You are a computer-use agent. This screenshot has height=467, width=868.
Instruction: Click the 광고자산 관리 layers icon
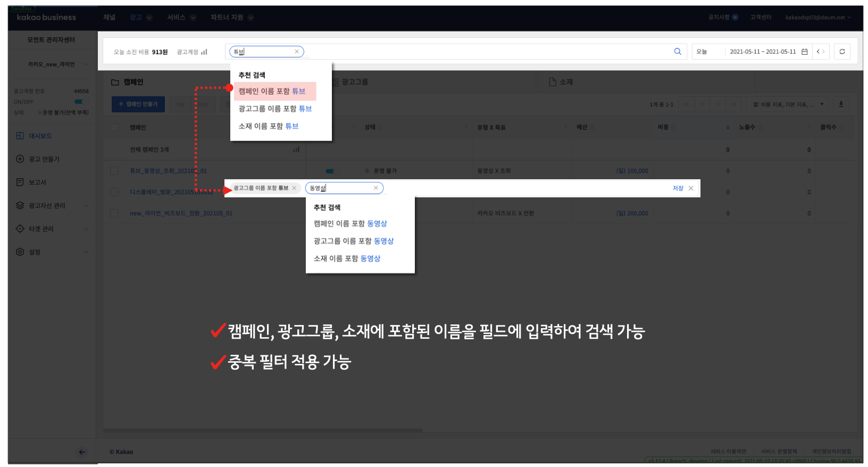(20, 205)
